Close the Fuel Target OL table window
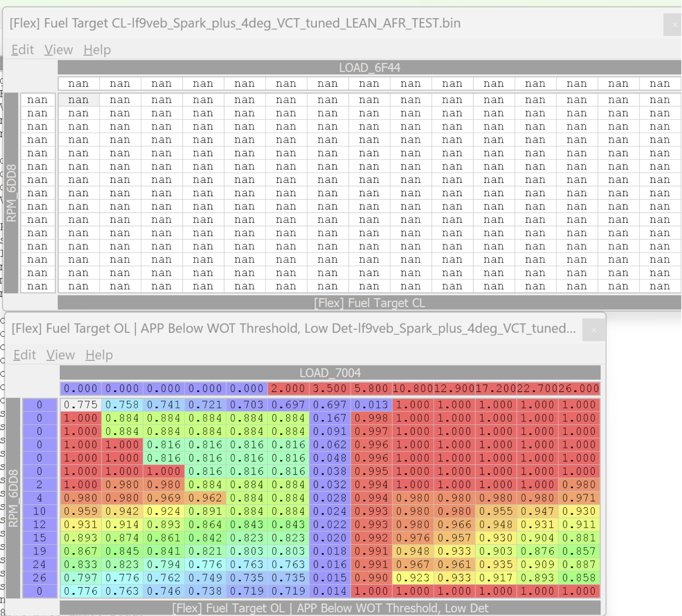Viewport: 682px width, 616px height. pos(594,330)
